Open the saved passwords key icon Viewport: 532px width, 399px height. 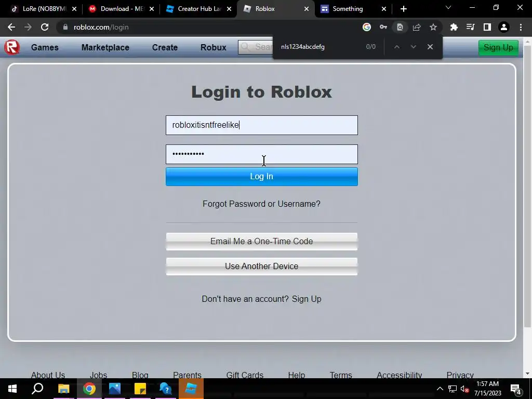pos(383,27)
